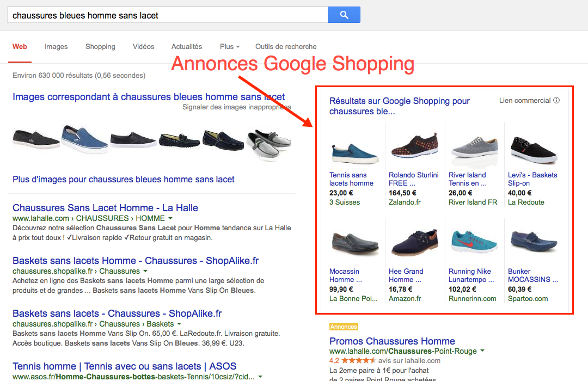Click the Lien commercial info icon

tap(556, 100)
